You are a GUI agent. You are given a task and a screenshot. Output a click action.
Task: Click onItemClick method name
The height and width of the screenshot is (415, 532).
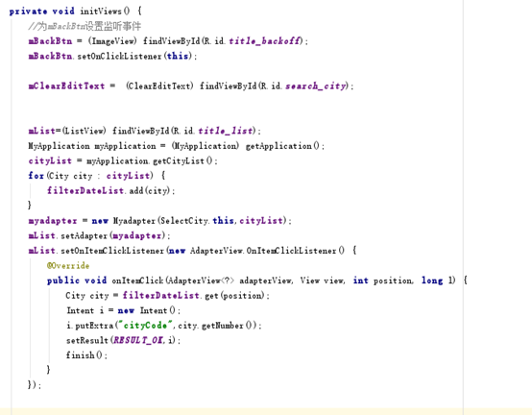pos(137,281)
